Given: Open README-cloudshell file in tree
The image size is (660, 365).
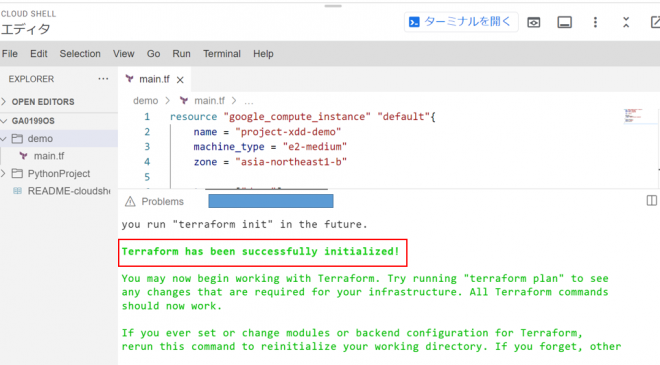Looking at the screenshot, I should tap(69, 191).
